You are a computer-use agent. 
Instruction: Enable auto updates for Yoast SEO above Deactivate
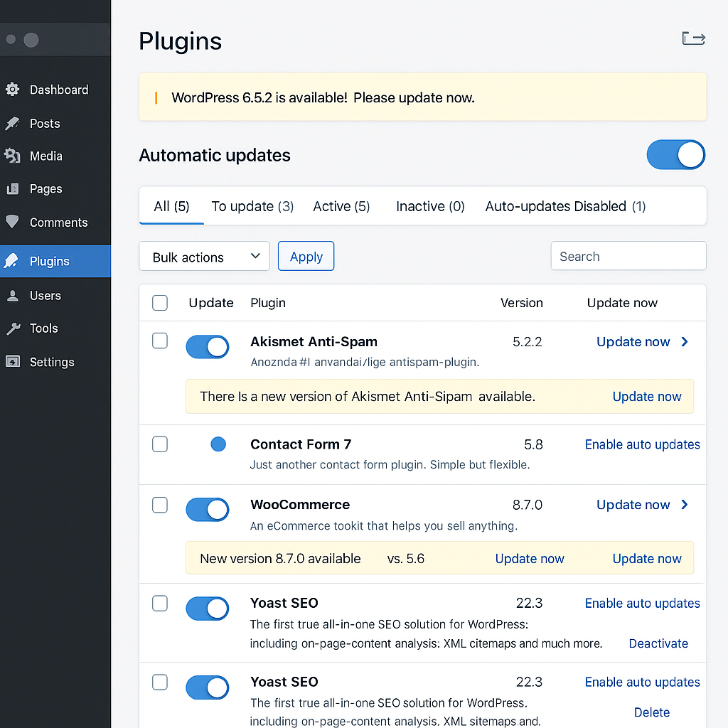pyautogui.click(x=642, y=603)
